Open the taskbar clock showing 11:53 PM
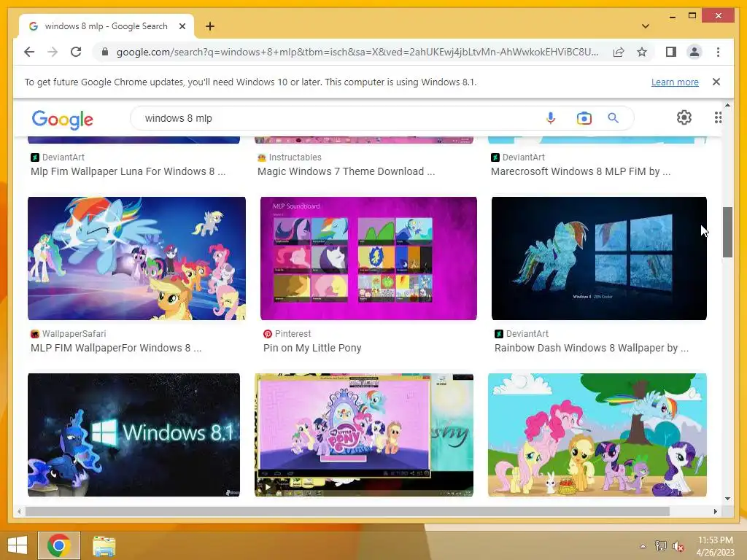Screen dimensions: 747x560 tap(715, 546)
